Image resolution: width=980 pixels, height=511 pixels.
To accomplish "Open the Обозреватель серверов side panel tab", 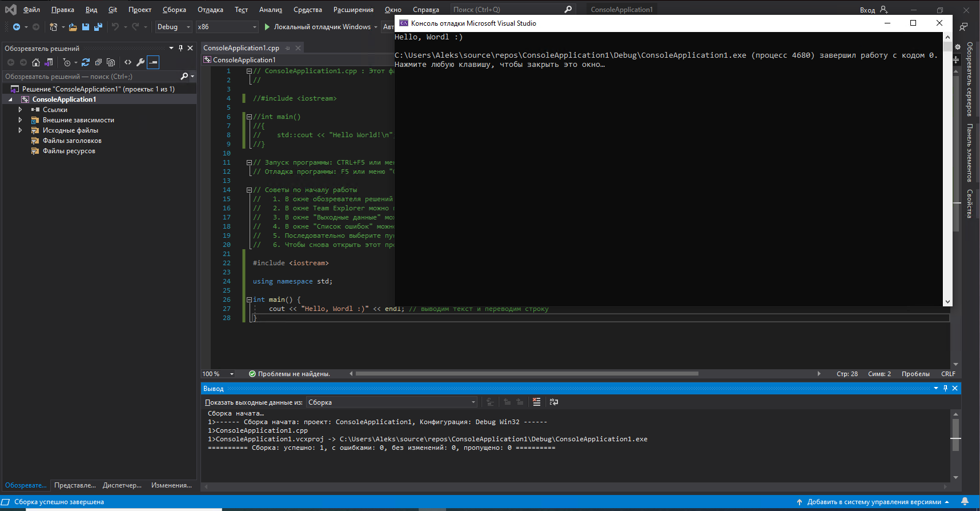I will click(969, 79).
